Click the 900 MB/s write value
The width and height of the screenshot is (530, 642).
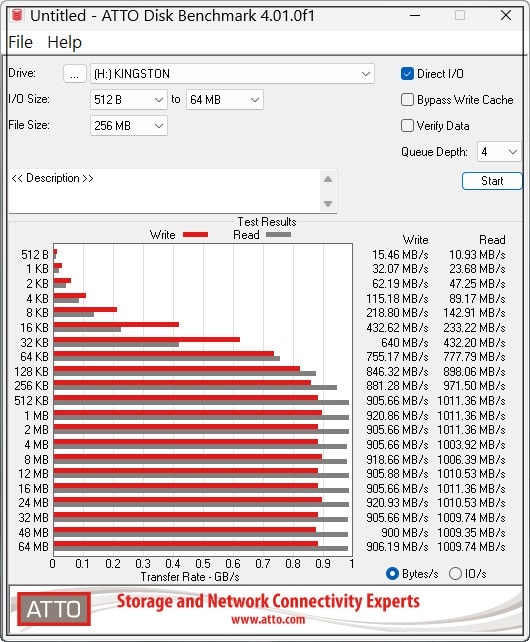(x=405, y=532)
